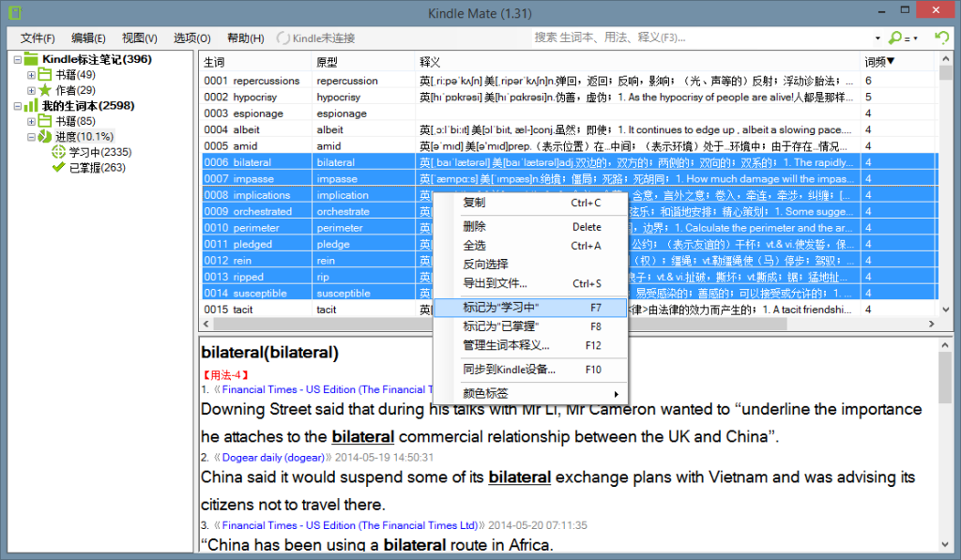Image resolution: width=961 pixels, height=560 pixels.
Task: Sort by the 词频 column header
Action: click(x=897, y=62)
